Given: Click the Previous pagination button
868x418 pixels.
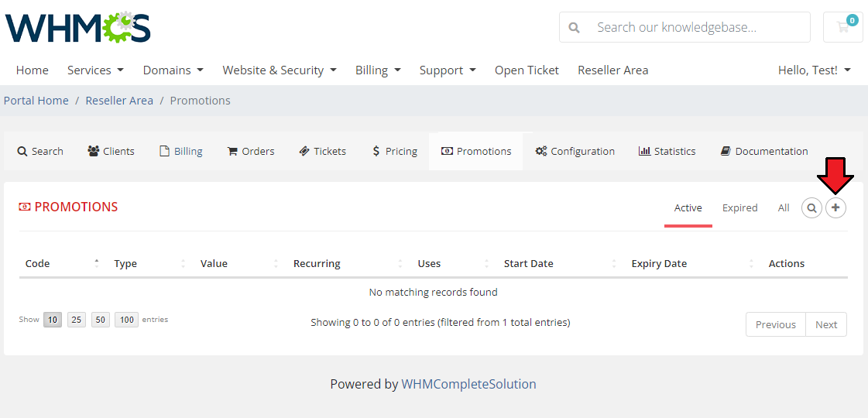Looking at the screenshot, I should 776,324.
